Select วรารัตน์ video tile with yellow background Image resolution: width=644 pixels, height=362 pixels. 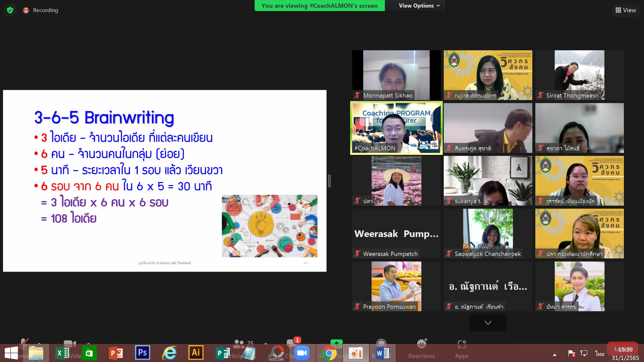pyautogui.click(x=579, y=181)
